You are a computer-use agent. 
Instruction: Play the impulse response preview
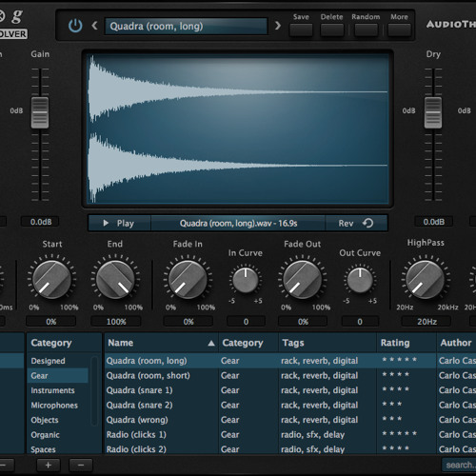(119, 224)
